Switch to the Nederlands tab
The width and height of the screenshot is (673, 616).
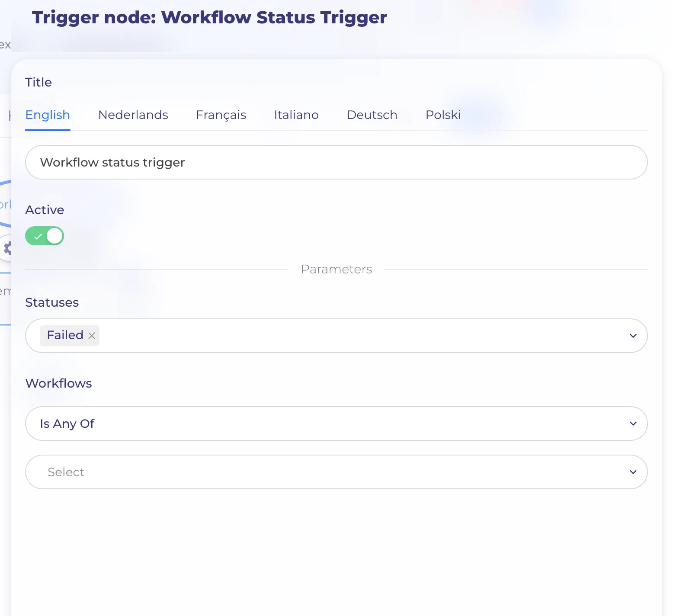click(133, 115)
